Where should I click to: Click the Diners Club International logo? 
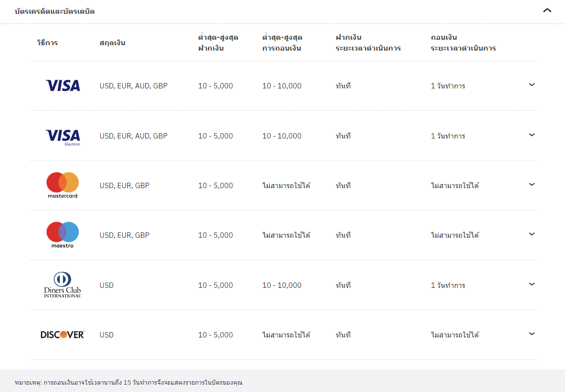(x=62, y=285)
